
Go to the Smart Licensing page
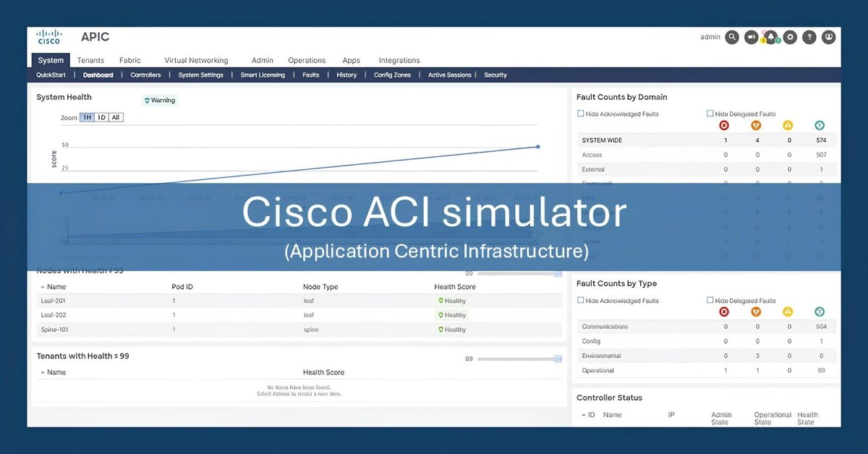click(x=262, y=74)
